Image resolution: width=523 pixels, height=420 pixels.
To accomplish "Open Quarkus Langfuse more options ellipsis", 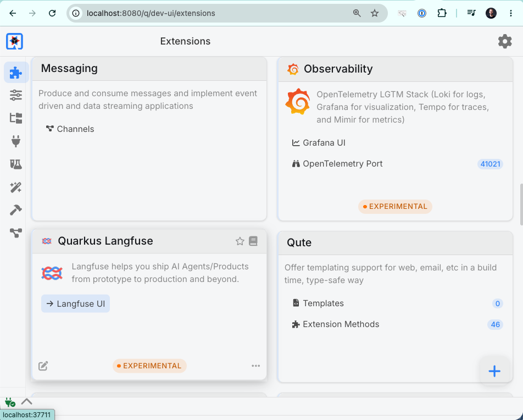I will click(x=256, y=366).
